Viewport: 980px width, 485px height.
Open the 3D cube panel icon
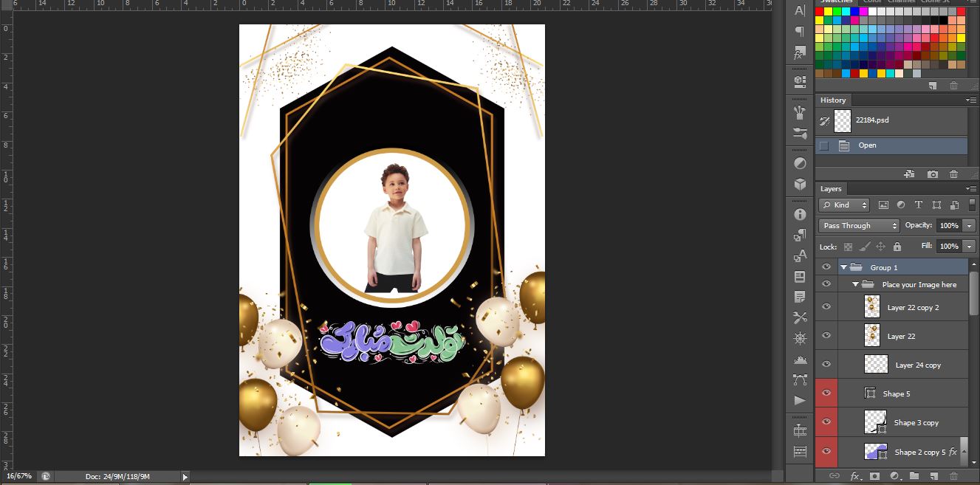pyautogui.click(x=799, y=184)
